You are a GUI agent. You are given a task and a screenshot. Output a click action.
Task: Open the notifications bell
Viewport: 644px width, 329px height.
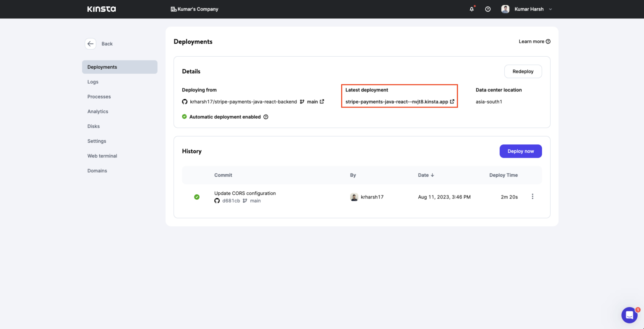pyautogui.click(x=472, y=9)
